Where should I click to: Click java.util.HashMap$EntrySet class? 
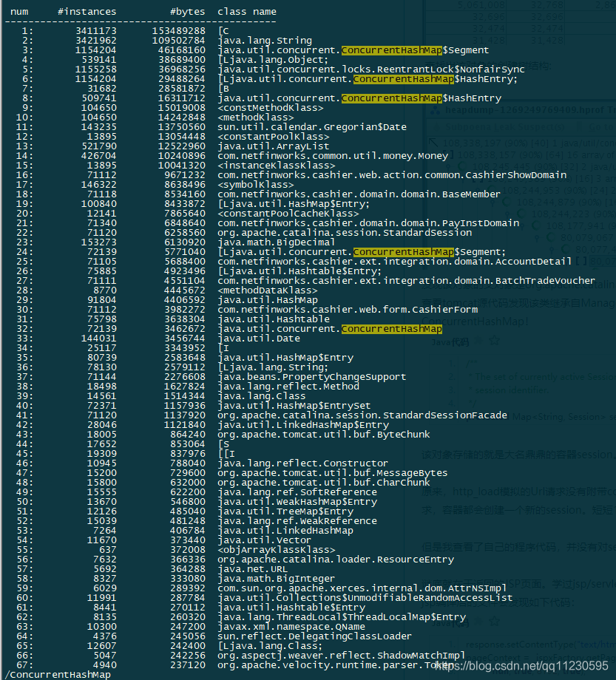point(294,406)
